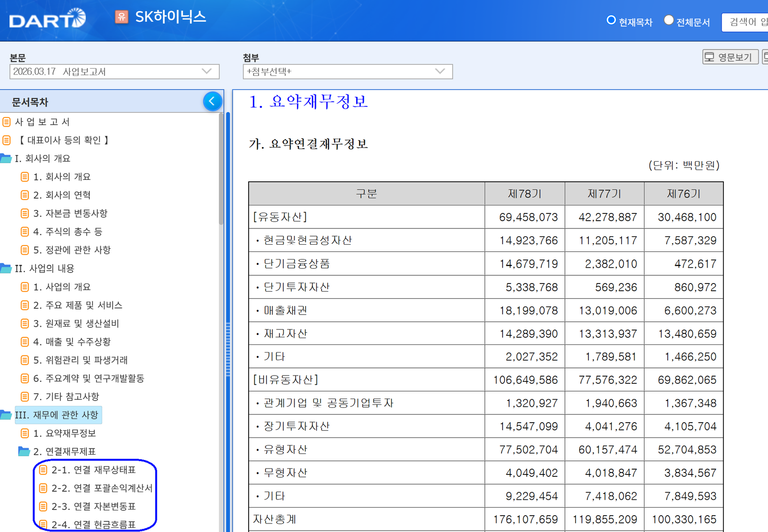The image size is (768, 532).
Task: Select the 전체문서 radio button
Action: (x=669, y=20)
